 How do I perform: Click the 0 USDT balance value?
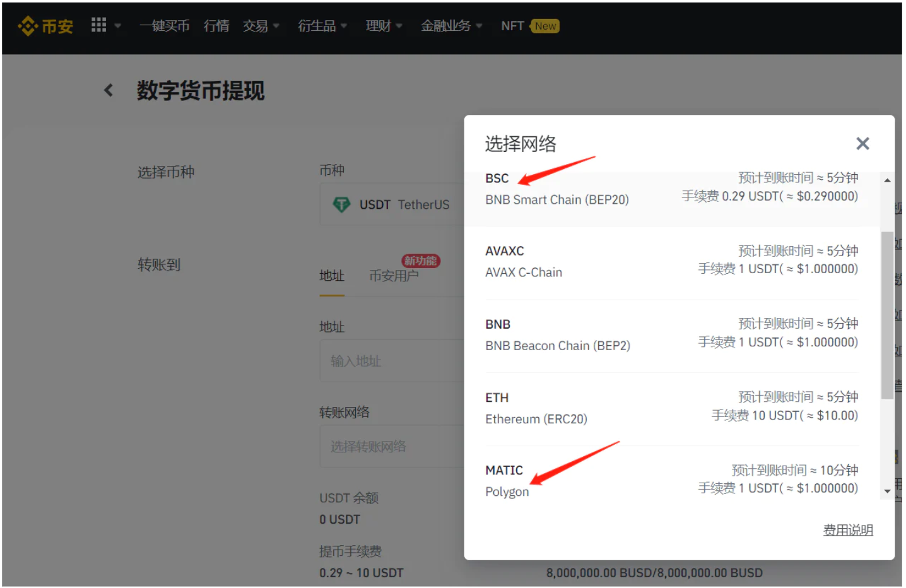339,519
